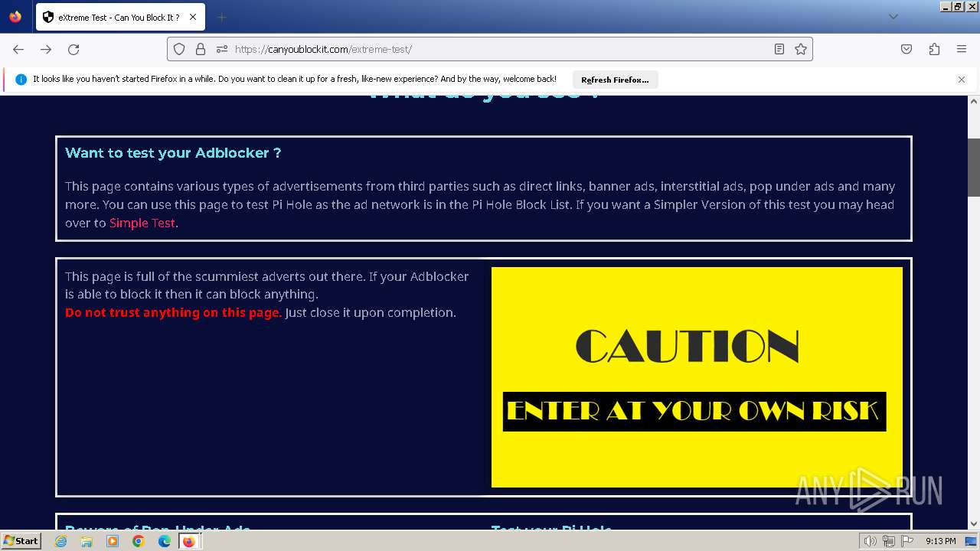The height and width of the screenshot is (551, 980).
Task: Open the Firefox application menu
Action: tap(962, 49)
